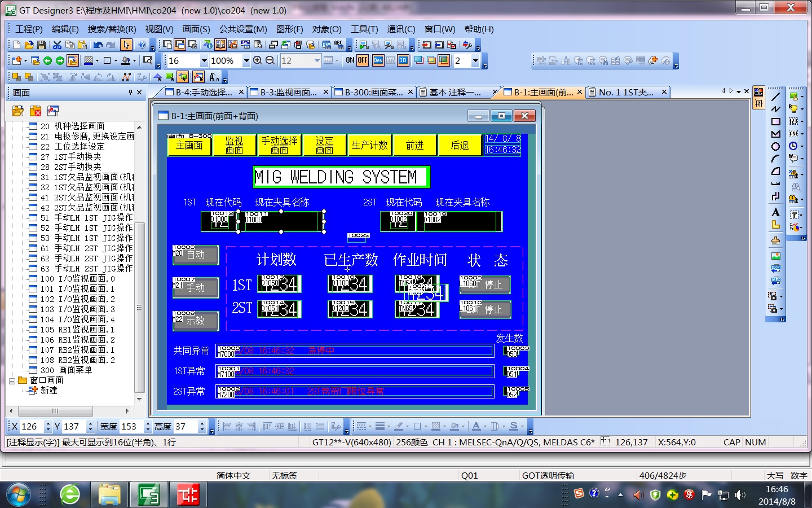Click the Zoom In magnifier icon
The image size is (812, 508).
click(258, 60)
